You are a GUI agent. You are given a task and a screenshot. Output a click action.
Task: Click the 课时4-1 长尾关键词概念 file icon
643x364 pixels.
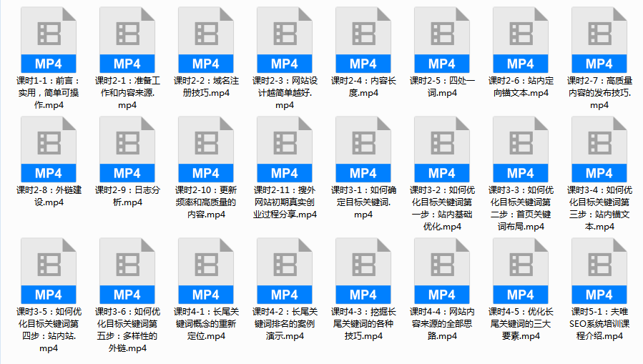(206, 270)
